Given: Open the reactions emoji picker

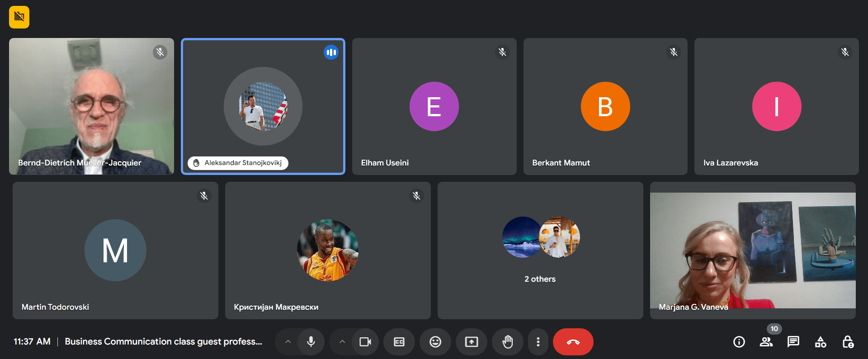Looking at the screenshot, I should coord(435,342).
